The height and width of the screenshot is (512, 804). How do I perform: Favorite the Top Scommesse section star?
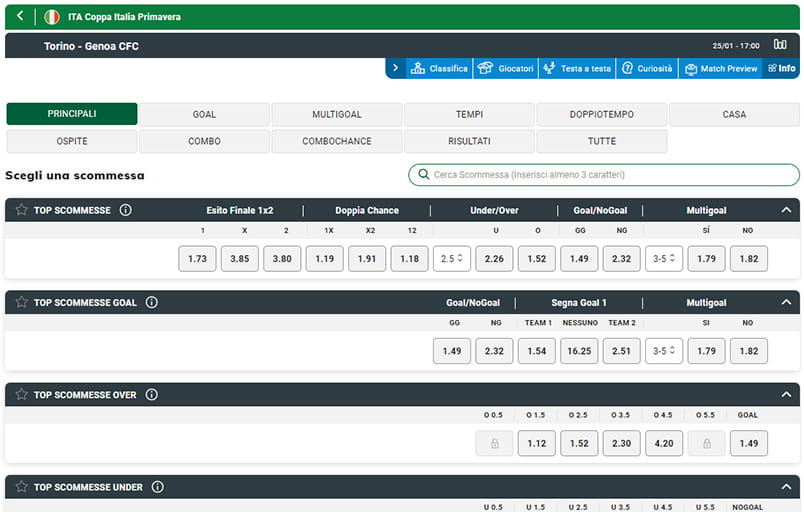coord(21,210)
